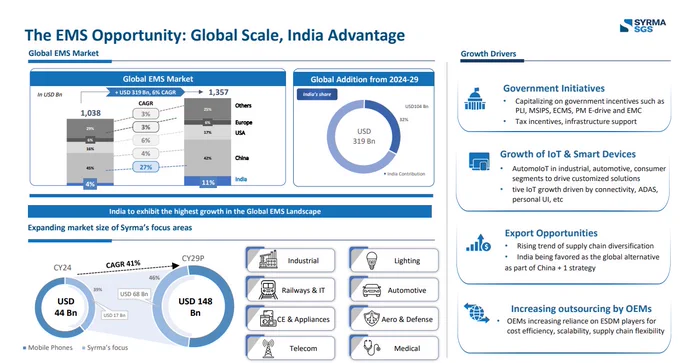Click the Export Opportunities growth chart icon
Viewport: 680px width, 363px height.
pyautogui.click(x=478, y=243)
